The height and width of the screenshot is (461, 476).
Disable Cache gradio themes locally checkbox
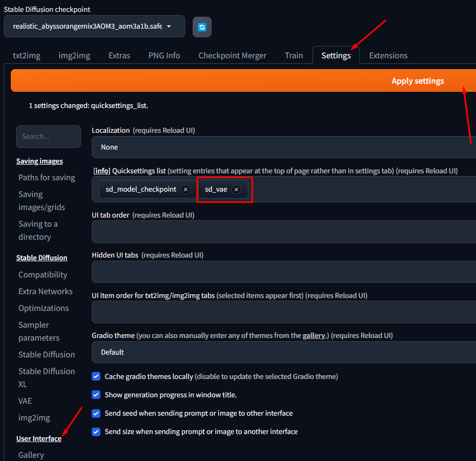coord(96,376)
